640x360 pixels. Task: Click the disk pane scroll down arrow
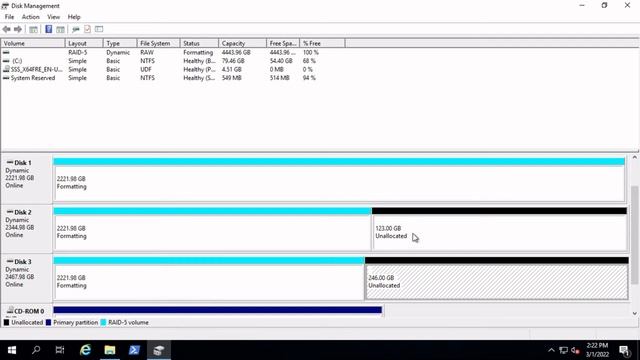click(x=635, y=313)
